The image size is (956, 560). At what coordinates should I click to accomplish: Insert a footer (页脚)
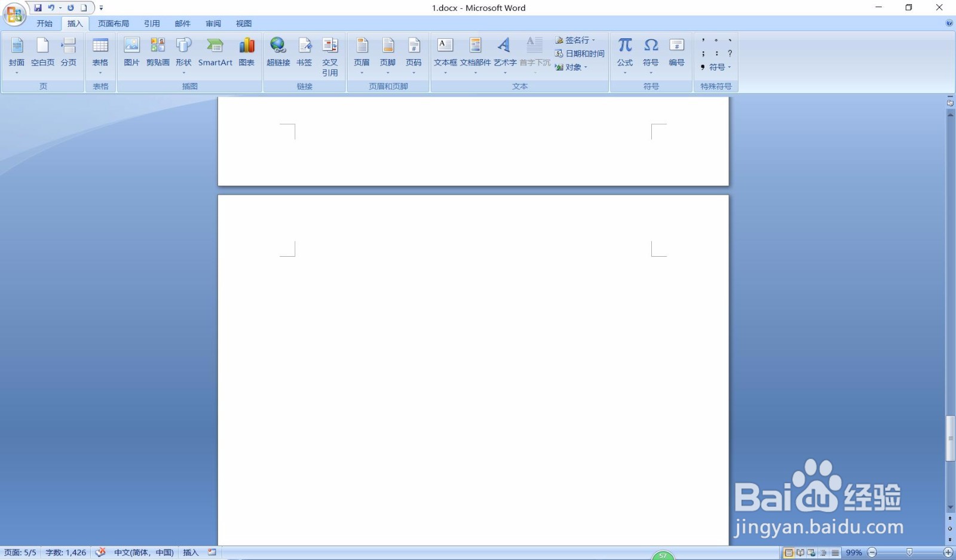(388, 55)
